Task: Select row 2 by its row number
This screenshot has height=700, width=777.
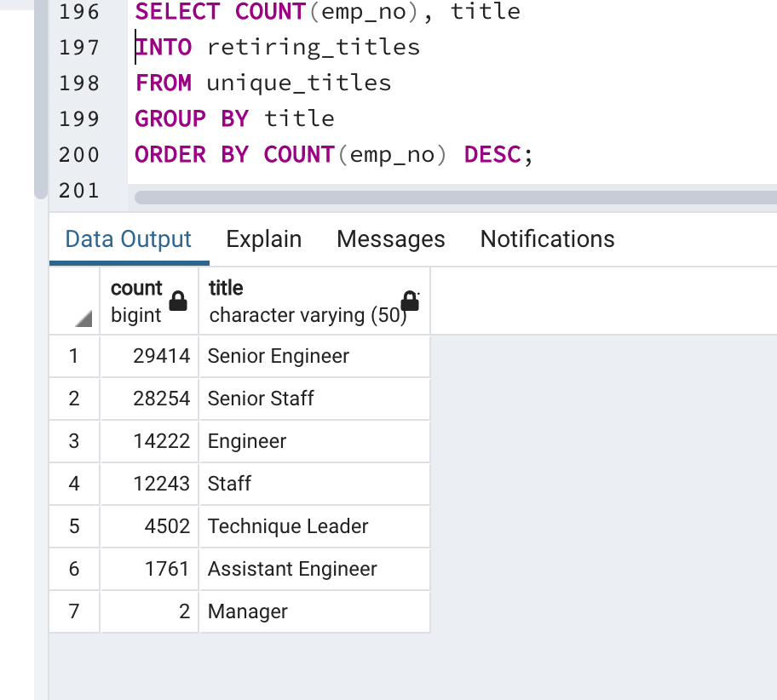Action: click(x=74, y=399)
